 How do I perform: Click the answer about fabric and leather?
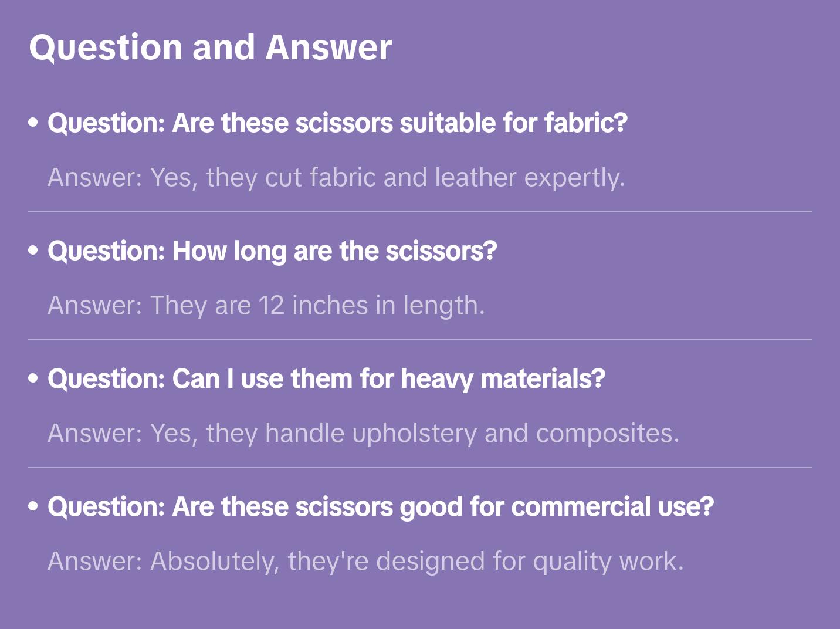[336, 177]
